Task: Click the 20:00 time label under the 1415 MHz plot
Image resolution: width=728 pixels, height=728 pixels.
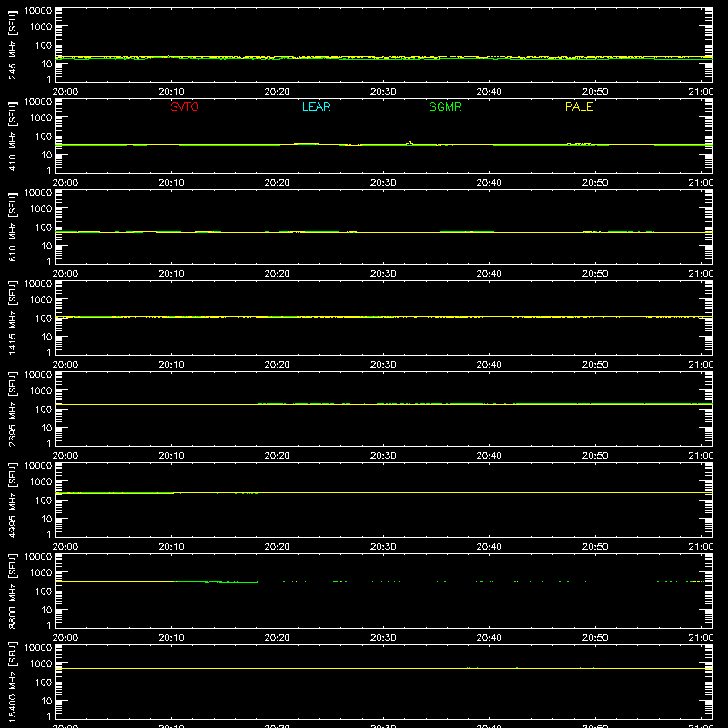Action: pos(66,365)
